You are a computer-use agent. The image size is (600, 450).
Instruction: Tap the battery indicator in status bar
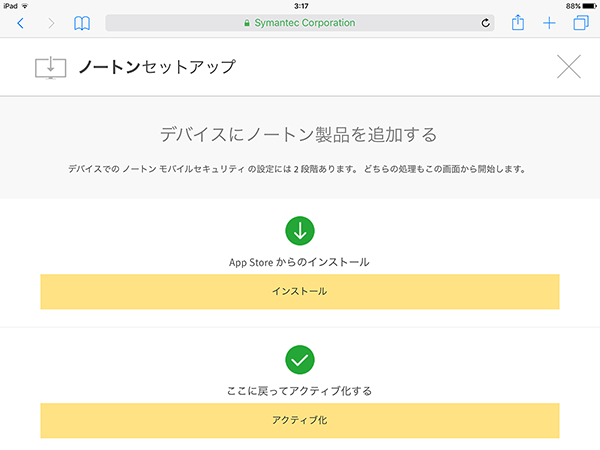[x=589, y=6]
